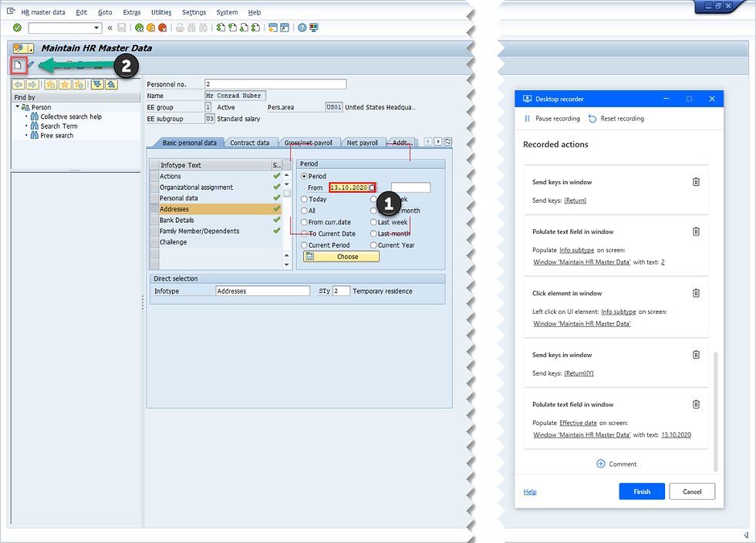The width and height of the screenshot is (756, 543).
Task: Click Reset recording in Desktop recorder
Action: [616, 119]
